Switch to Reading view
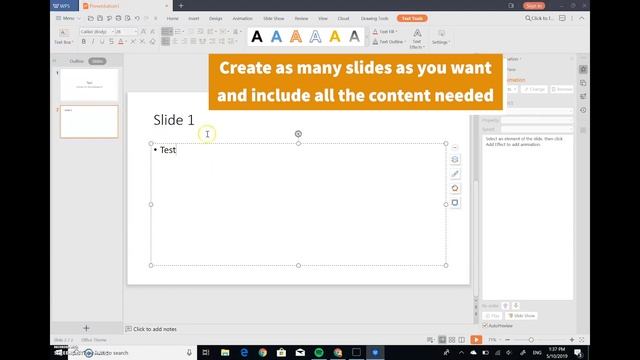Image resolution: width=640 pixels, height=360 pixels. click(x=462, y=340)
